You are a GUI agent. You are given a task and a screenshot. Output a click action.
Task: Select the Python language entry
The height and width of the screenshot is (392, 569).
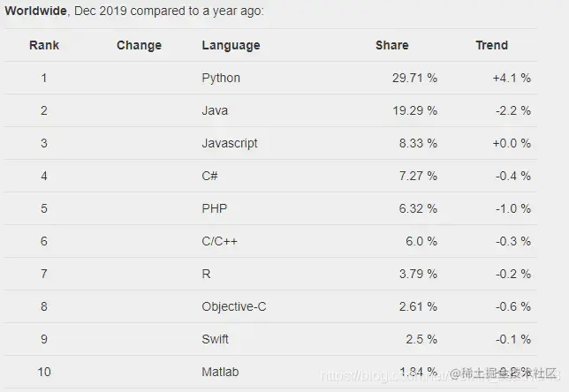tap(221, 78)
